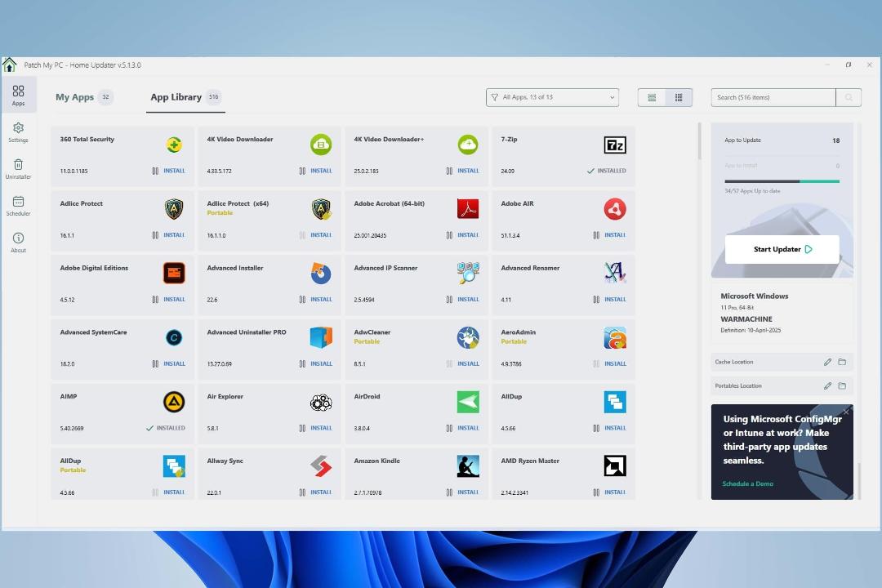Edit the Portables Location path
Image resolution: width=882 pixels, height=588 pixels.
point(827,386)
